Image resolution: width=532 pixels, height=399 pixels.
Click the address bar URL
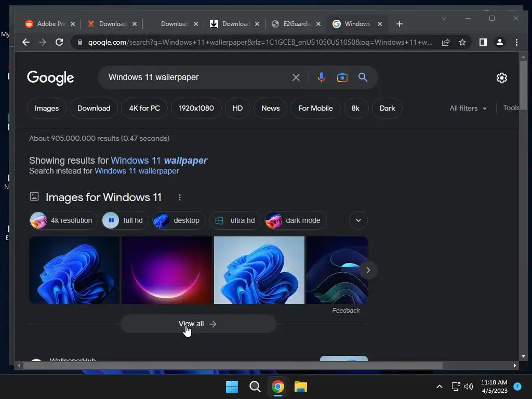coord(260,42)
